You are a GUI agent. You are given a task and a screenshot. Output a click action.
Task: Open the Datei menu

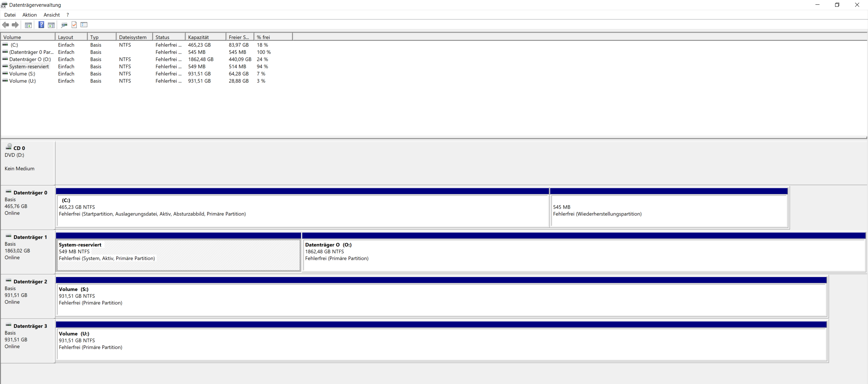tap(10, 15)
